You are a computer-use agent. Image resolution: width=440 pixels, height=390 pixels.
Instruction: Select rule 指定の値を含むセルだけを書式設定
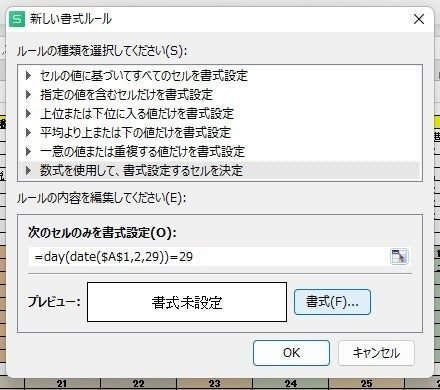220,95
